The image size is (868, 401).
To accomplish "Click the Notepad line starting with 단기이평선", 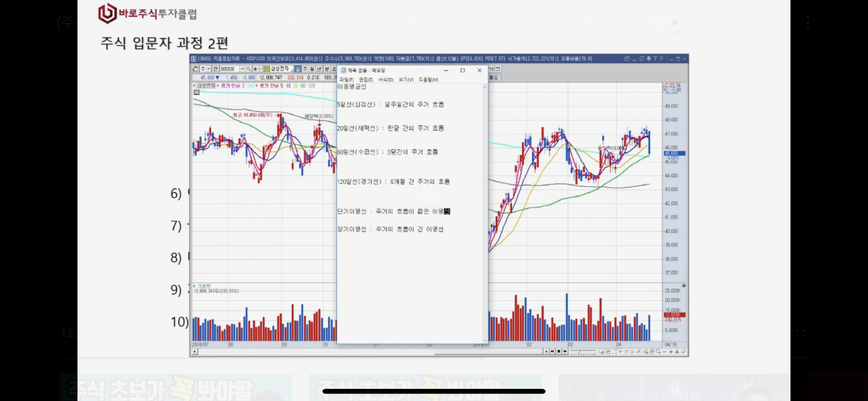I will click(x=393, y=212).
